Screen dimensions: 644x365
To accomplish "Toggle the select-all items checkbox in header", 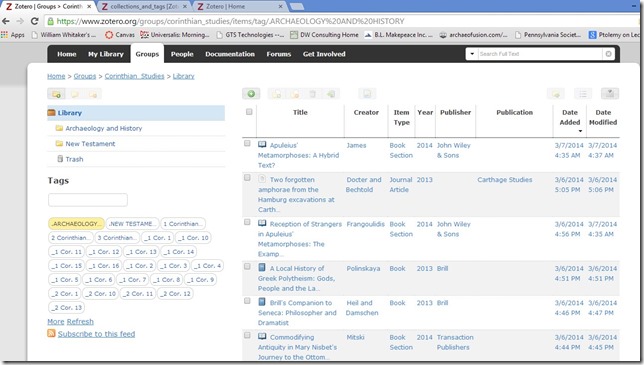I will pos(249,112).
